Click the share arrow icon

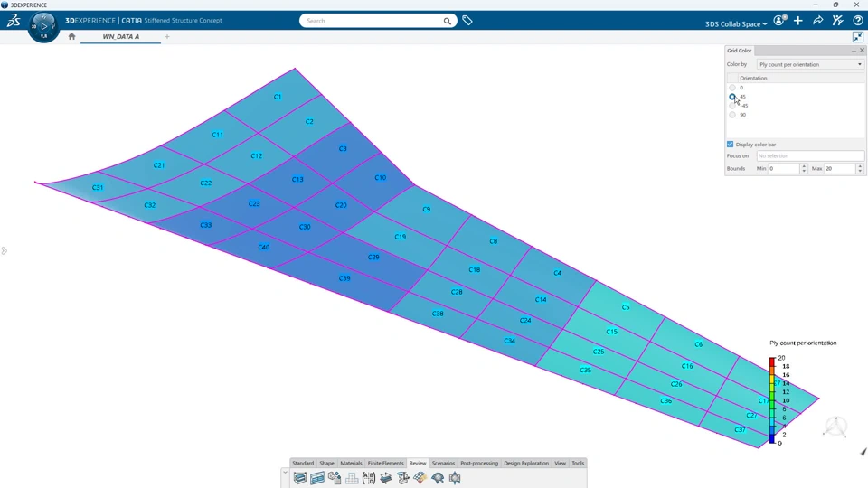(817, 21)
